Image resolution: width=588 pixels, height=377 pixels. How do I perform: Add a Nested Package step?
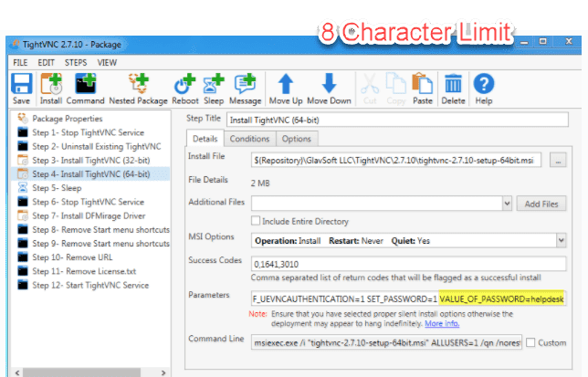pos(138,89)
